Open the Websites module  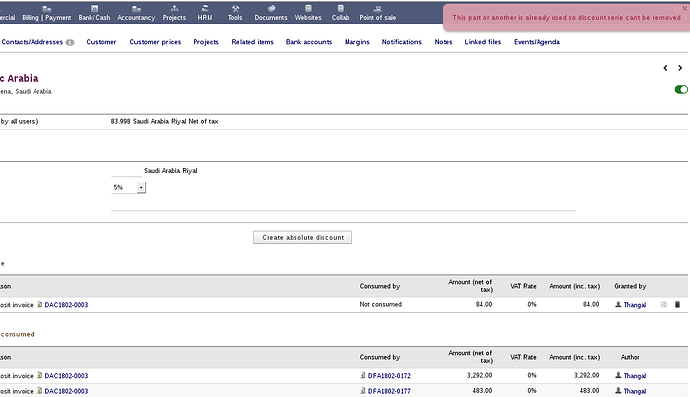point(308,13)
